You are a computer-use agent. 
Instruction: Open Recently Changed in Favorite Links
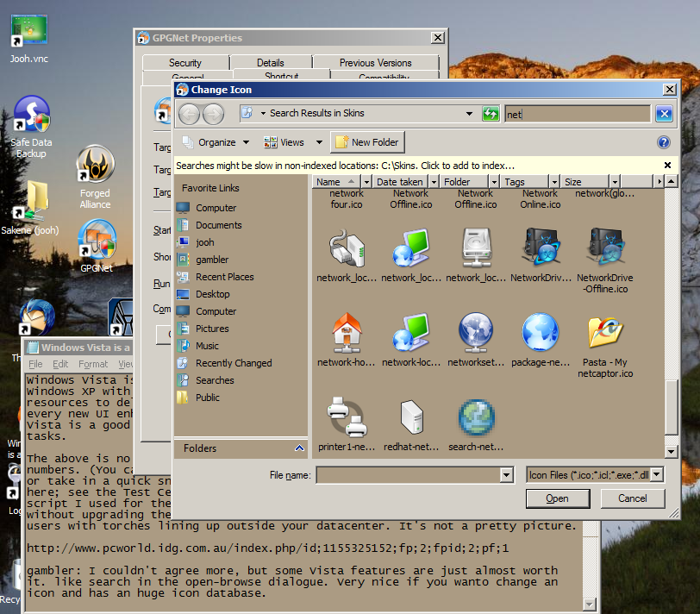(x=233, y=363)
